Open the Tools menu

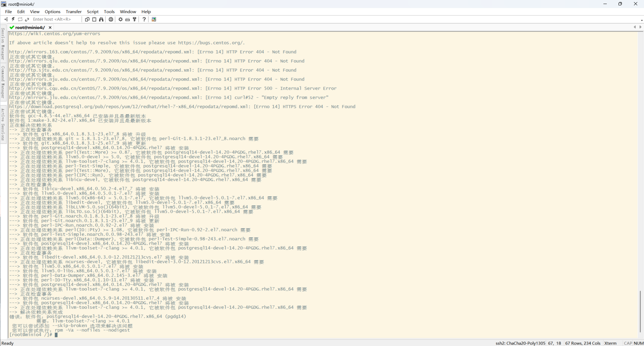(109, 12)
